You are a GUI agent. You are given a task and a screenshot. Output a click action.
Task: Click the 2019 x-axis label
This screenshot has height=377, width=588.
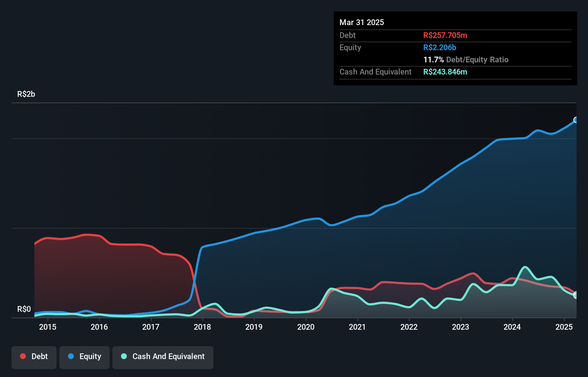tap(254, 327)
